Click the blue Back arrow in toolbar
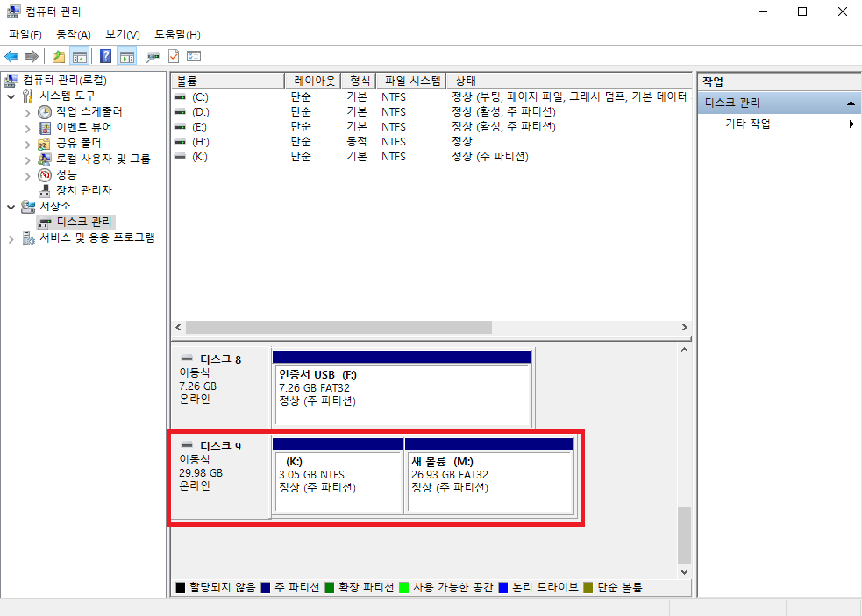 (x=11, y=56)
